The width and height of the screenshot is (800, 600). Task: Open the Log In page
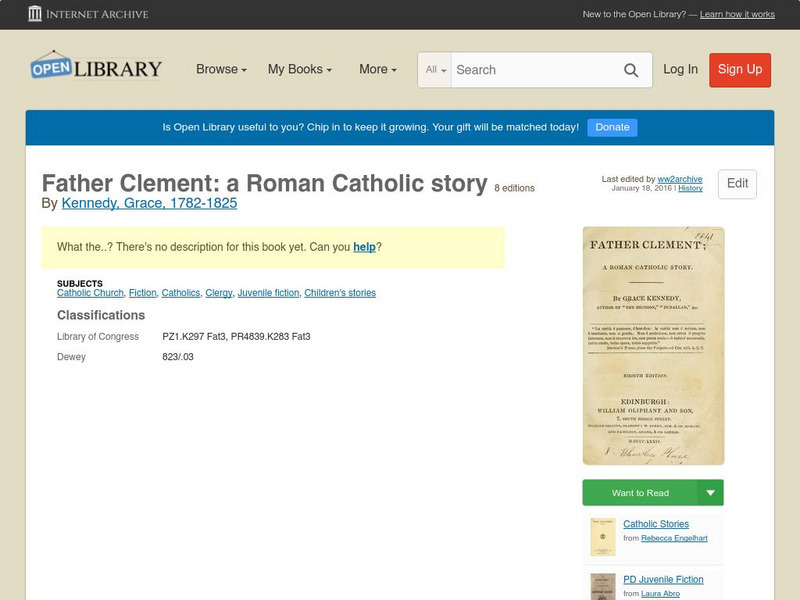(679, 70)
